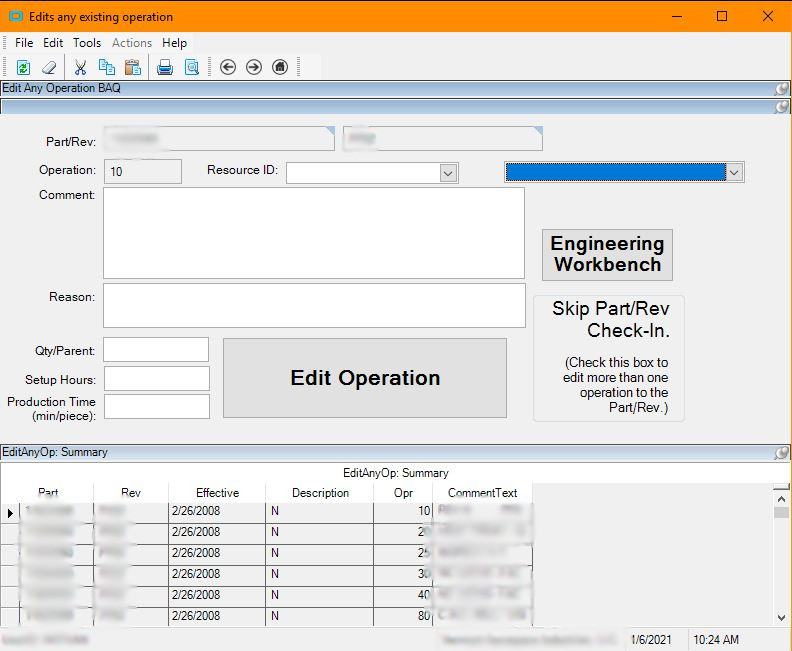Screen dimensions: 792x651
Task: Click the Description column header
Action: pos(320,492)
